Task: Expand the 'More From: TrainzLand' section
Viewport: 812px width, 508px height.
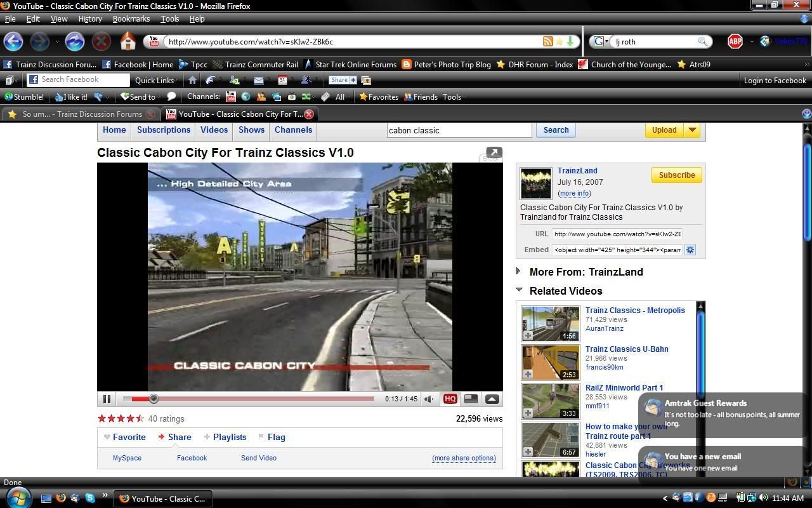Action: click(x=518, y=271)
